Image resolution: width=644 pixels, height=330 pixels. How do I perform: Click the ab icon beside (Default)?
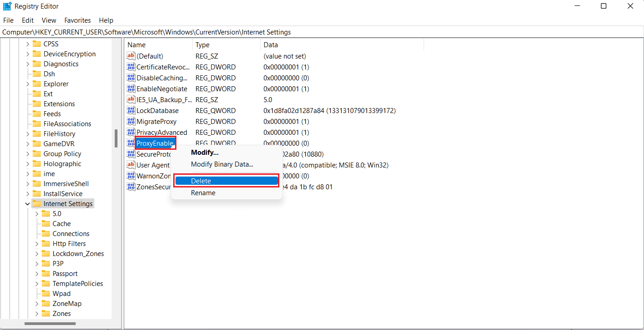coord(131,55)
